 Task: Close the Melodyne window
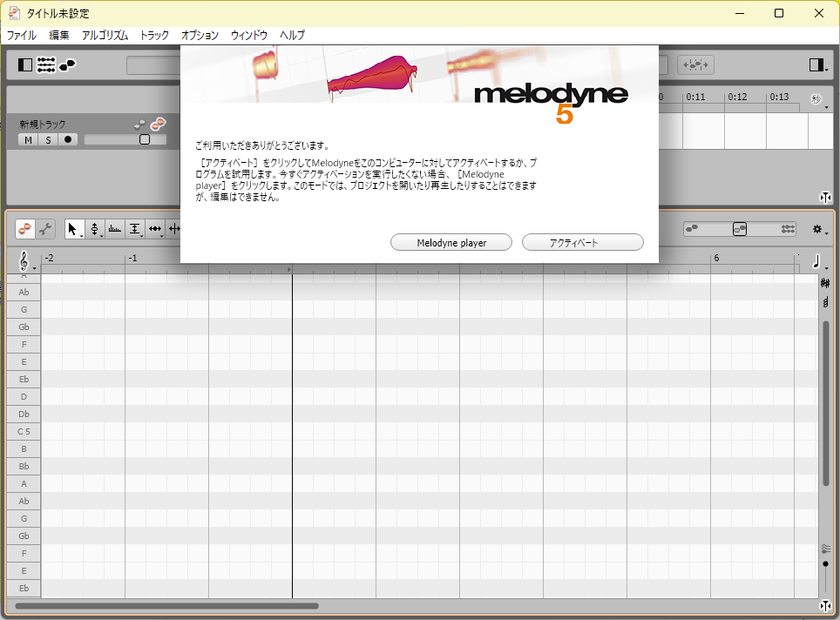[818, 13]
